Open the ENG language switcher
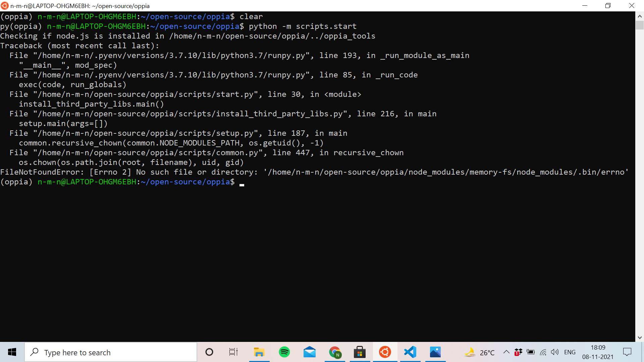The image size is (644, 362). [x=570, y=352]
